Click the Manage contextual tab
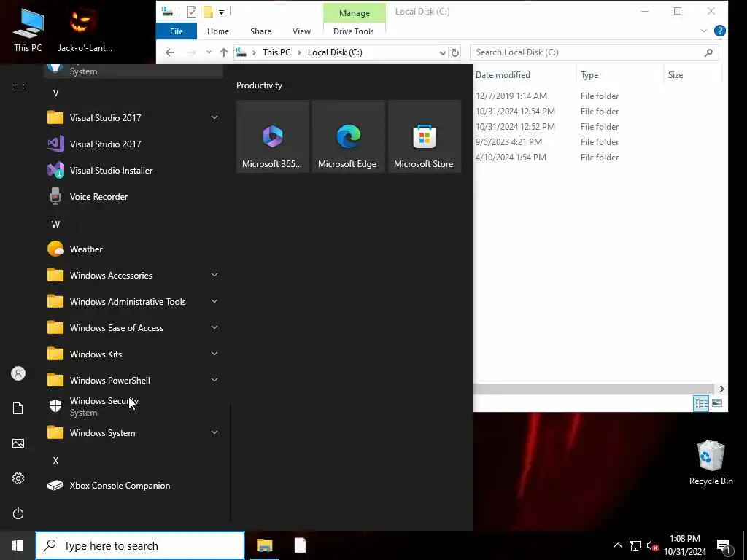 click(x=355, y=13)
